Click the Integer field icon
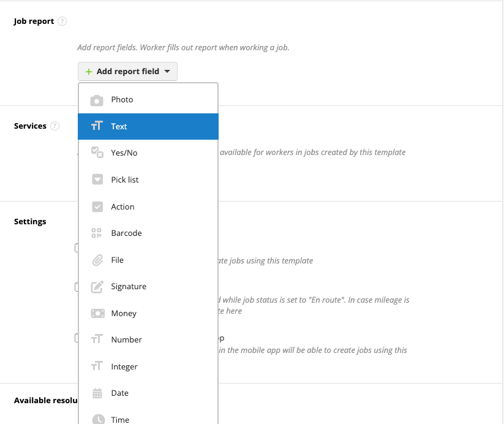Screen dimensions: 504x424 [97, 366]
